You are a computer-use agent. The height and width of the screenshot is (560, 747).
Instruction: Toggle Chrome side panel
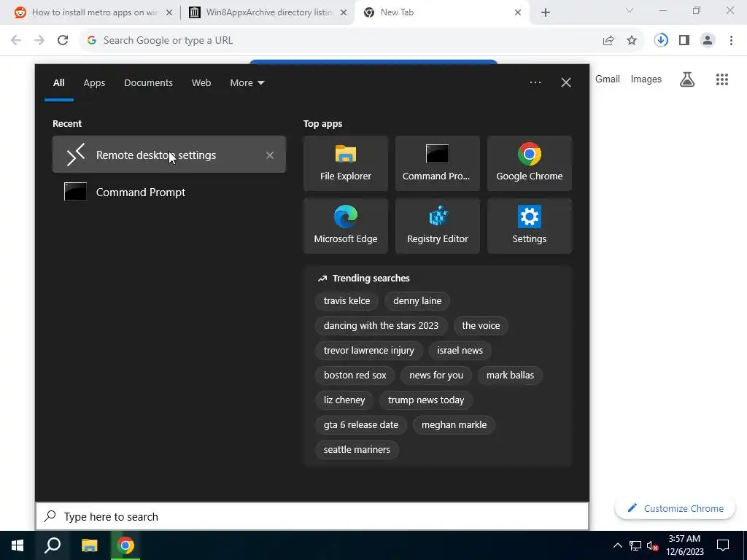pyautogui.click(x=684, y=41)
